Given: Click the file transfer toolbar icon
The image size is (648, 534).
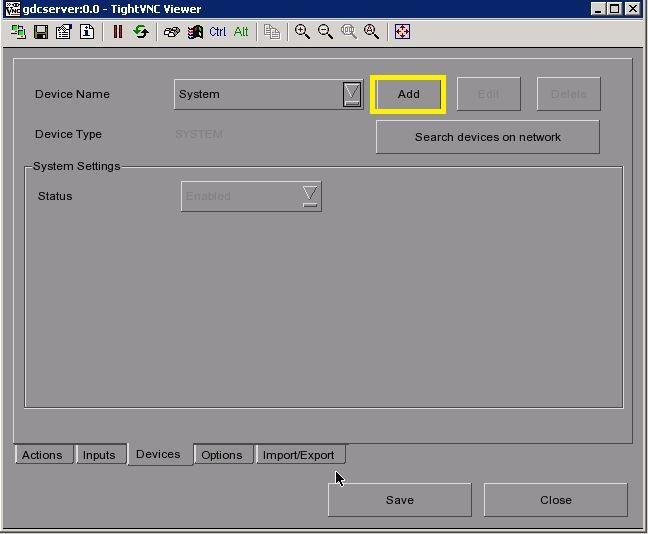Looking at the screenshot, I should [272, 32].
